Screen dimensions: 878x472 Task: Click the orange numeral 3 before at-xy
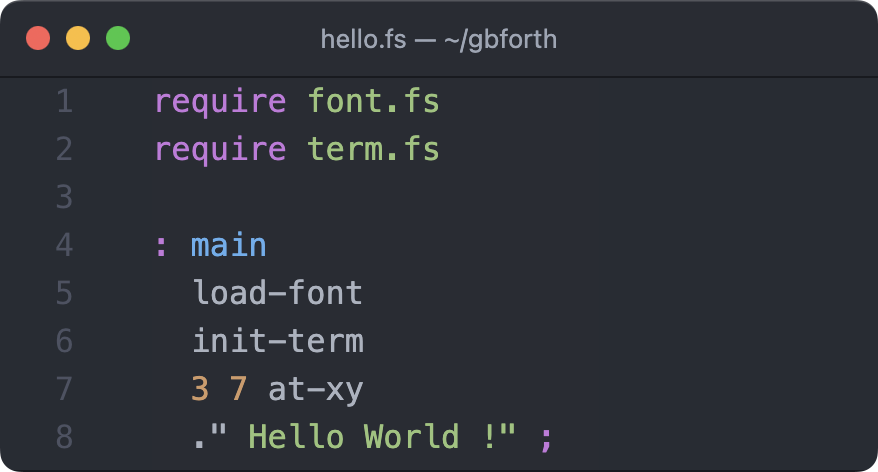click(x=200, y=390)
